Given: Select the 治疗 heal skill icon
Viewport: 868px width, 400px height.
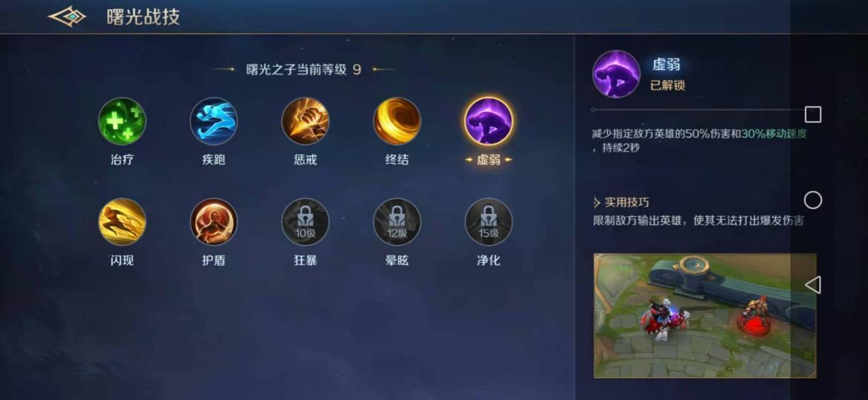Looking at the screenshot, I should (x=122, y=121).
